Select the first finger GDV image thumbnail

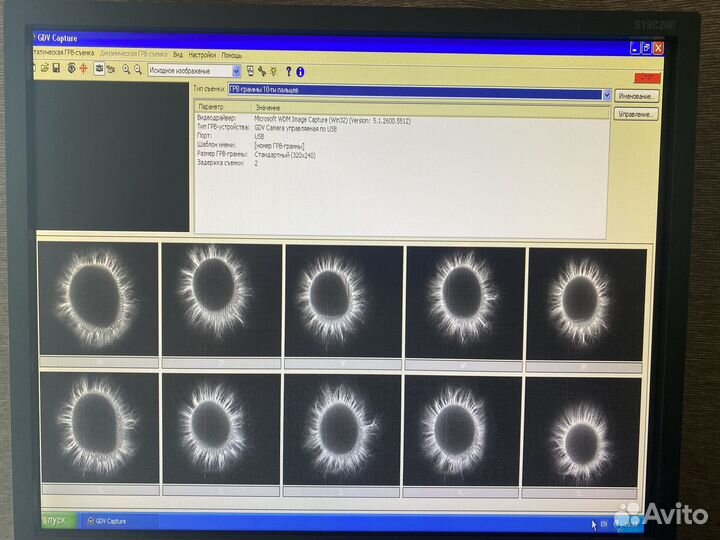[98, 298]
